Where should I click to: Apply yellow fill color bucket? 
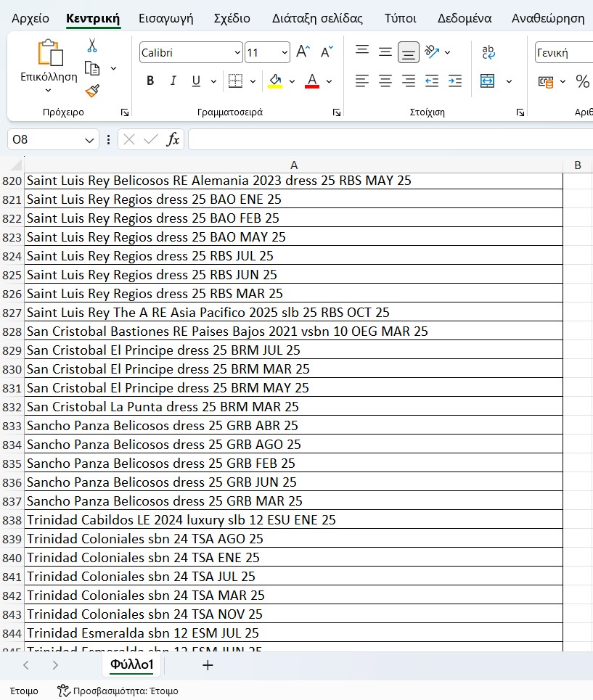[275, 81]
